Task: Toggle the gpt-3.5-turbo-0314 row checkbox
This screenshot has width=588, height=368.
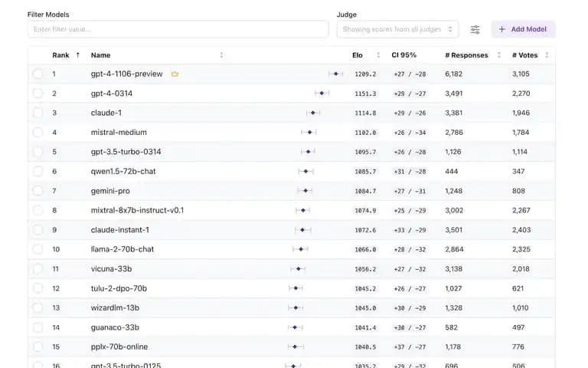Action: pos(38,152)
